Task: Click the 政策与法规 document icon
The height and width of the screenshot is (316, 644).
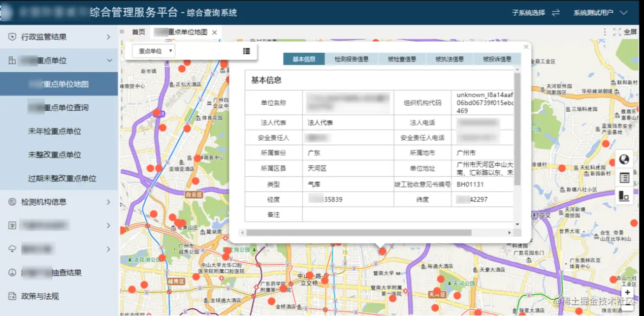Action: [x=11, y=296]
